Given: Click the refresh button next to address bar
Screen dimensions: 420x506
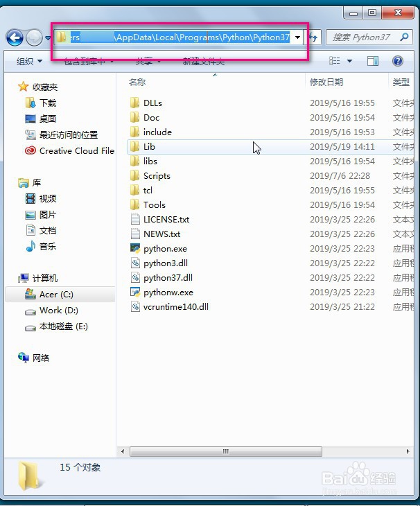Looking at the screenshot, I should 313,37.
